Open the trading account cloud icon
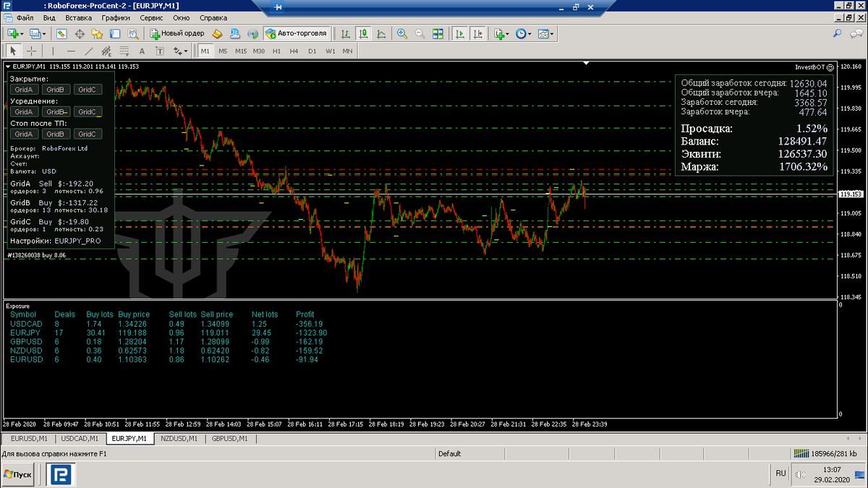868x488 pixels. 235,33
